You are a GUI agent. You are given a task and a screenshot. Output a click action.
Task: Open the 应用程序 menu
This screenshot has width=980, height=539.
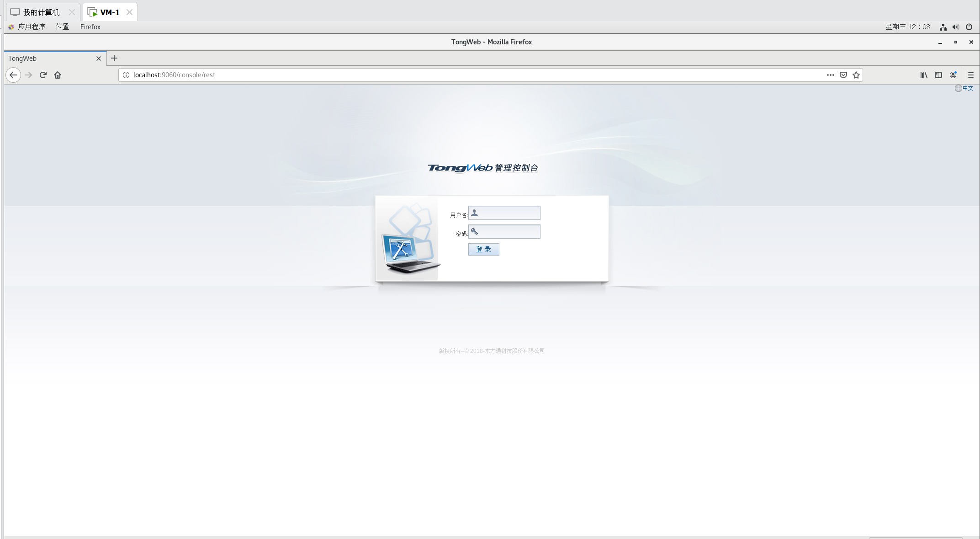tap(31, 27)
